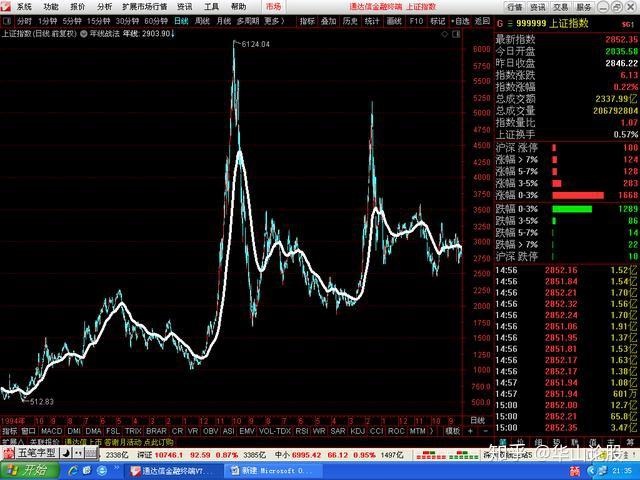
Task: Switch chart to 月线 period
Action: click(x=224, y=21)
